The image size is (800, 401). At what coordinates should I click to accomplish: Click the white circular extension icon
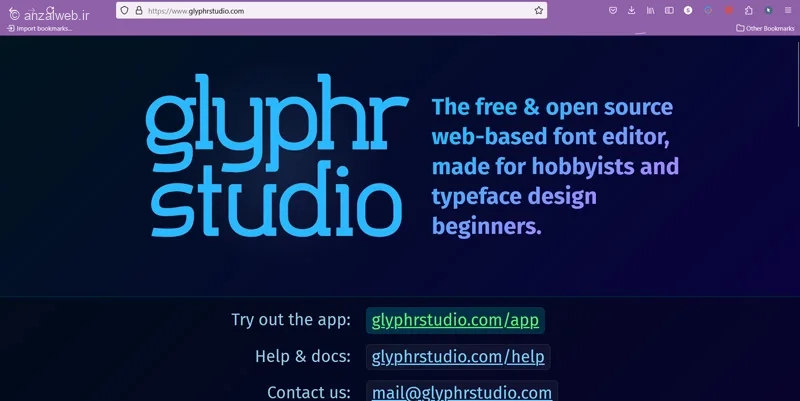(x=688, y=10)
